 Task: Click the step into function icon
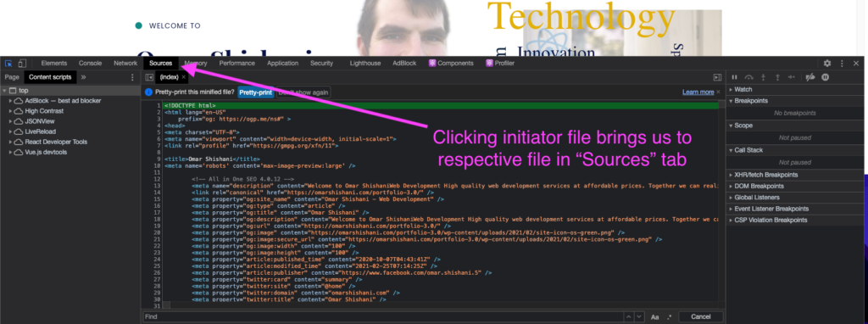(x=764, y=77)
